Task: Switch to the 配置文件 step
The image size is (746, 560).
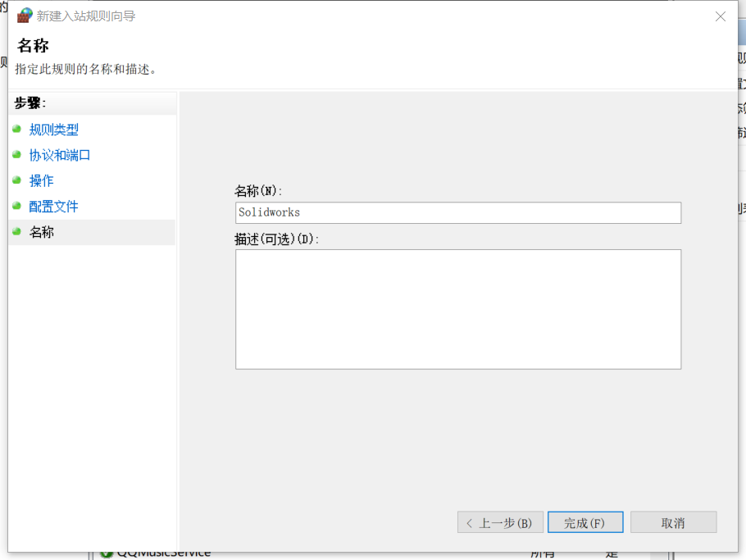Action: tap(54, 207)
